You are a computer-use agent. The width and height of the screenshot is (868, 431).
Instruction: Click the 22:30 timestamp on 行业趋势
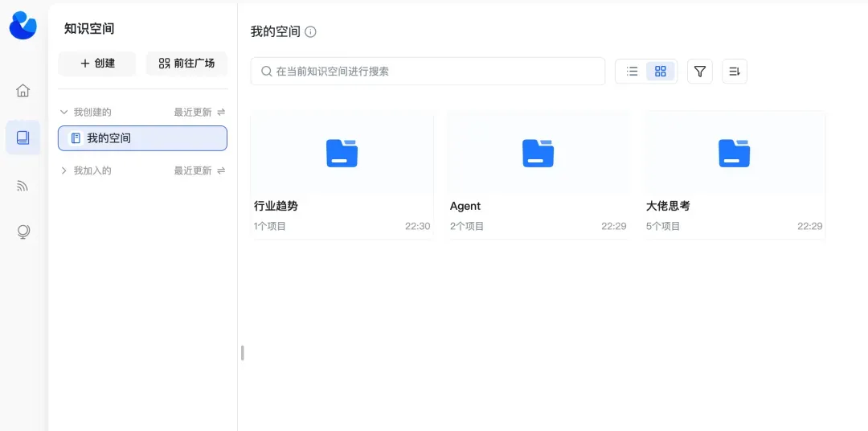tap(417, 226)
